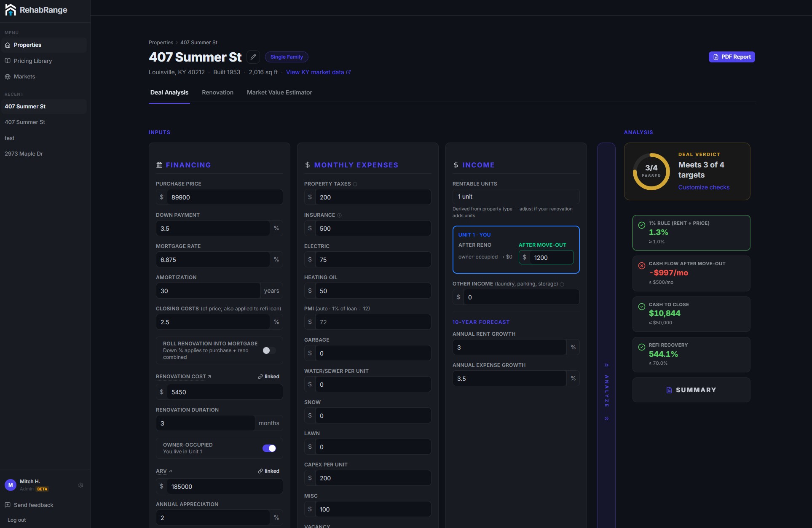Click the PDF Report button

[x=732, y=57]
